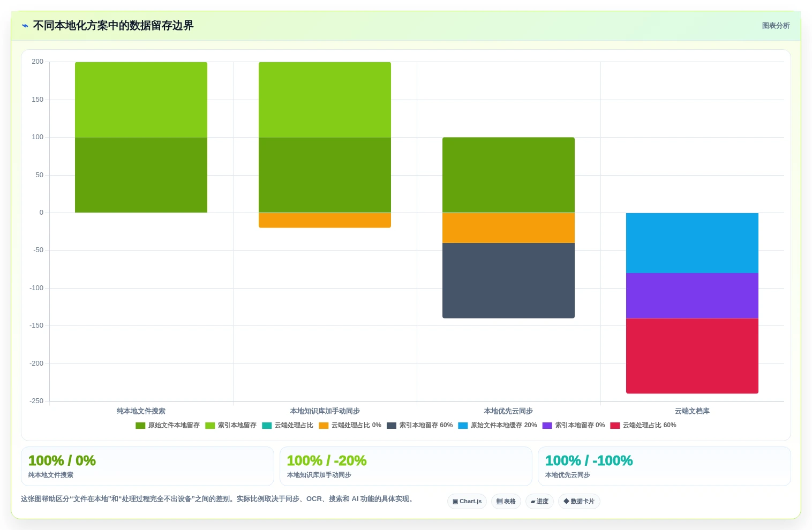Click x-axis label 本地优先云同步
812x530 pixels.
(x=508, y=411)
